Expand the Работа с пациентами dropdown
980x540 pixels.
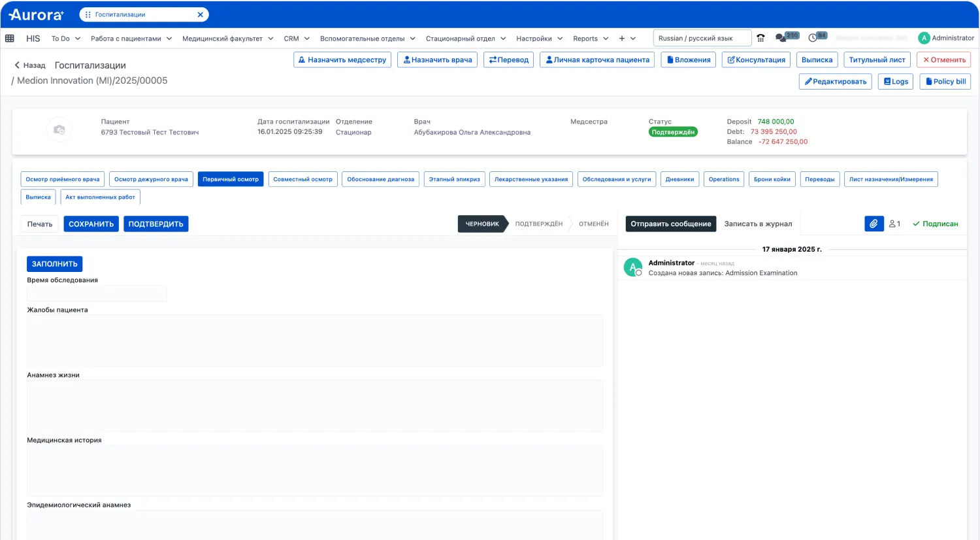[131, 39]
